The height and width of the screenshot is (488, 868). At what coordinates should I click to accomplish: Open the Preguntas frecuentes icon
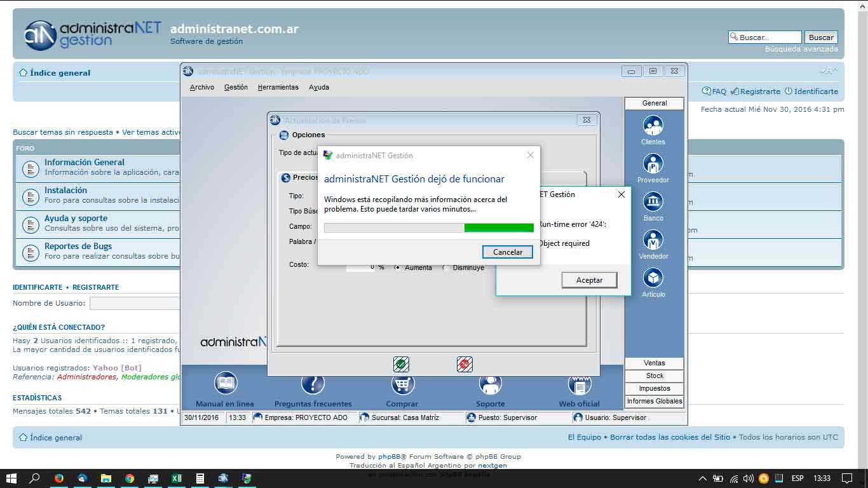[313, 383]
